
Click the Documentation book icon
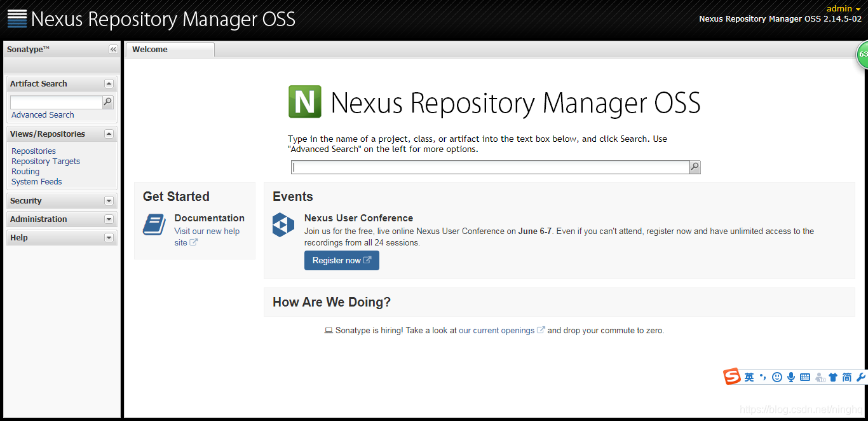pyautogui.click(x=154, y=224)
